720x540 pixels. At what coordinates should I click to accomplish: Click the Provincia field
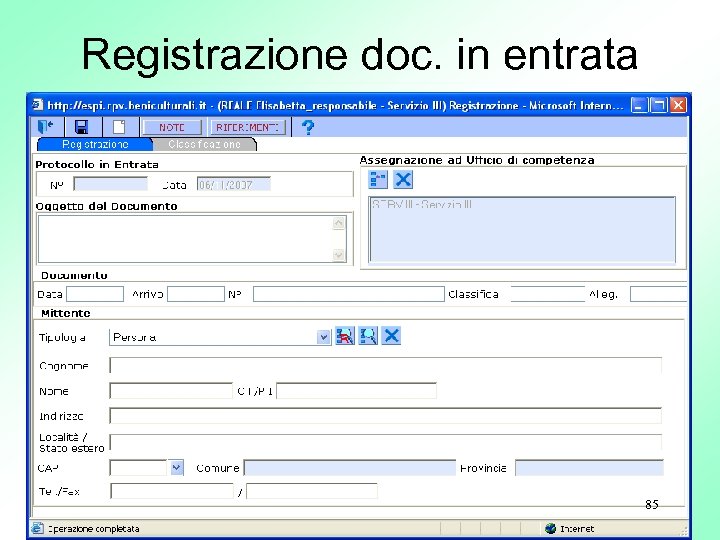(589, 468)
